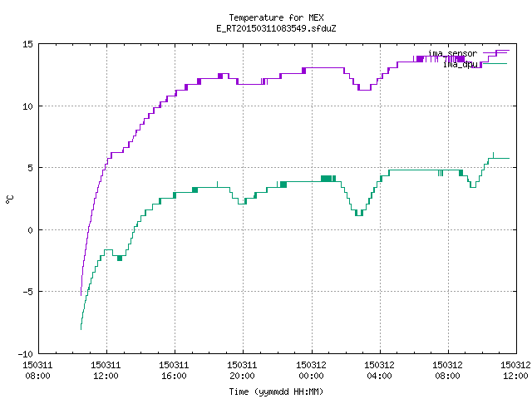Click the y-axis value 10

coord(27,106)
